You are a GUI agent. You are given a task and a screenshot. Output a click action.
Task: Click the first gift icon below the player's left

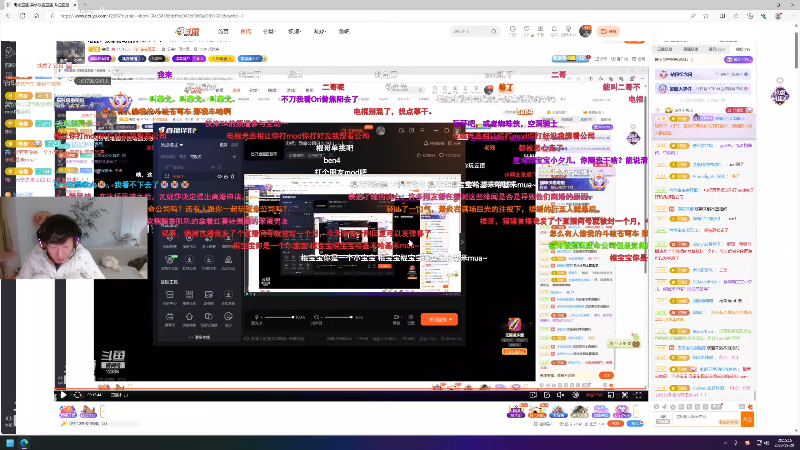(67, 411)
